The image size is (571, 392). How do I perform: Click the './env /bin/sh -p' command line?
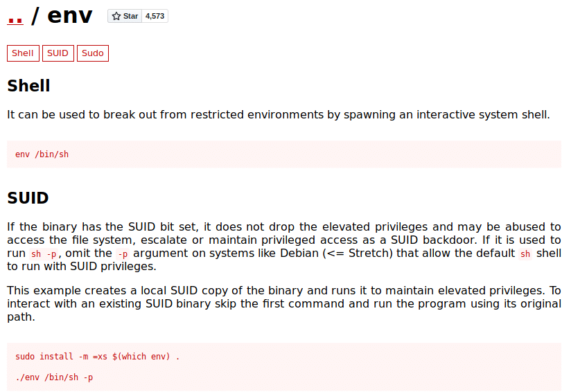54,377
